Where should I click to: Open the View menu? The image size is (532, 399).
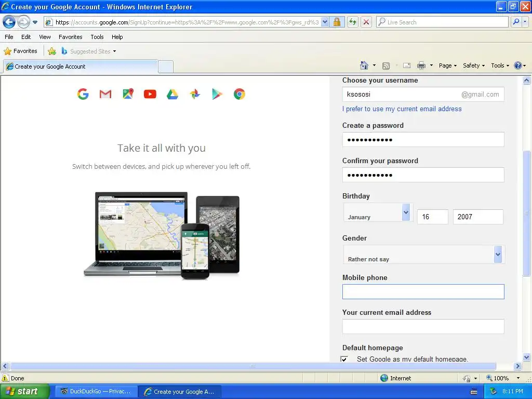(45, 37)
